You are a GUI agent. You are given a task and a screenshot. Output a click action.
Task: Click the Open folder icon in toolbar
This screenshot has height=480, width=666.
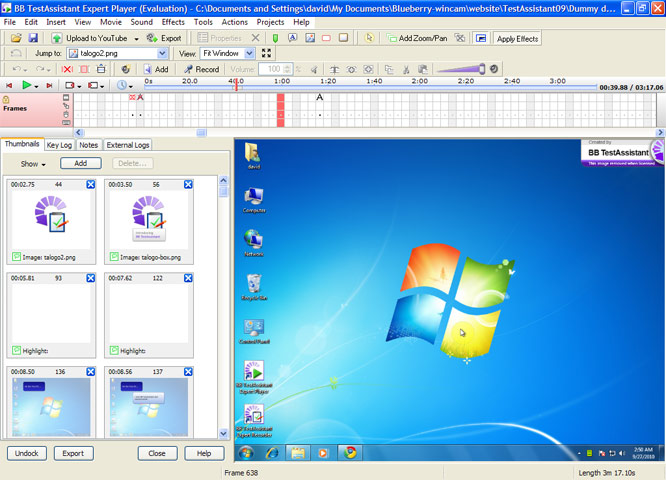(16, 38)
